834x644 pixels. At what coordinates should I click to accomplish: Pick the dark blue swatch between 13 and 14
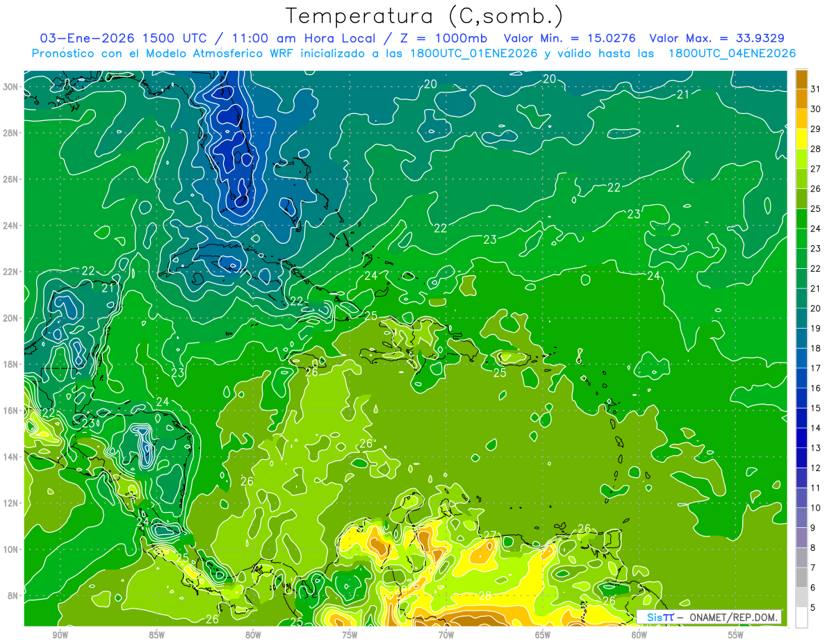click(801, 438)
